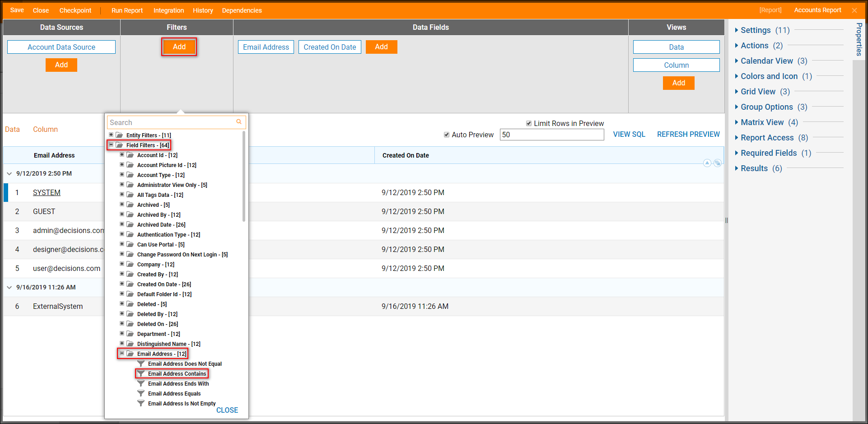The width and height of the screenshot is (868, 424).
Task: Click the Email Address Does Not Equal funnel icon
Action: [x=141, y=363]
